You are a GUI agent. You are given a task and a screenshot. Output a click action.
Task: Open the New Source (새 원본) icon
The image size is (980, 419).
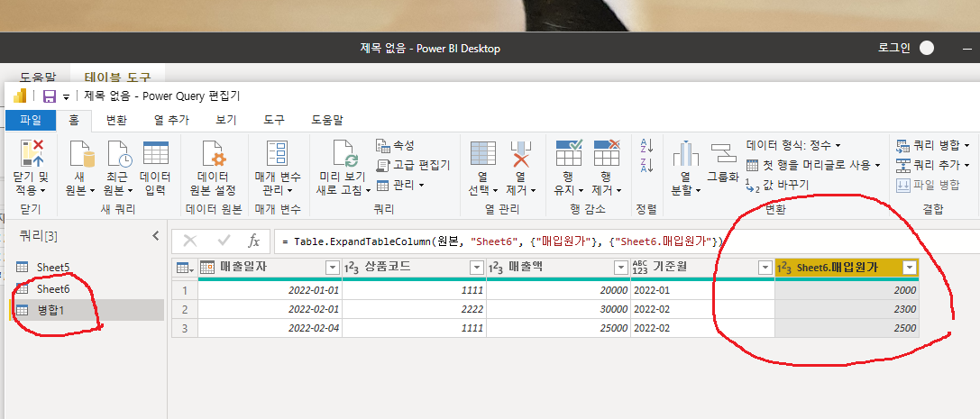click(80, 154)
